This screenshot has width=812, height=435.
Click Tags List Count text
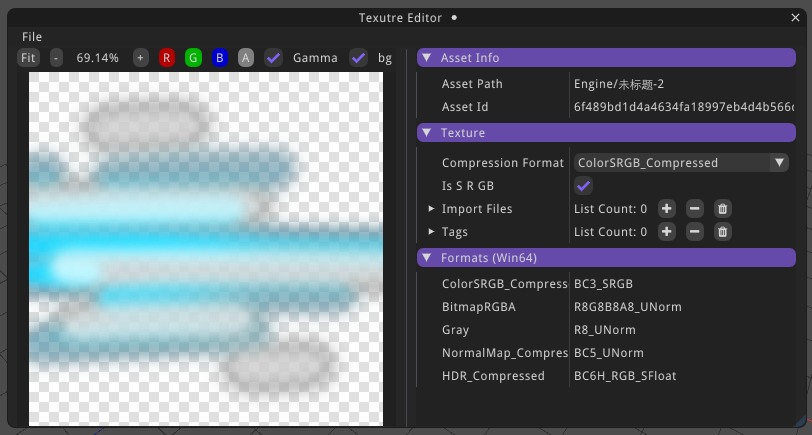point(610,231)
